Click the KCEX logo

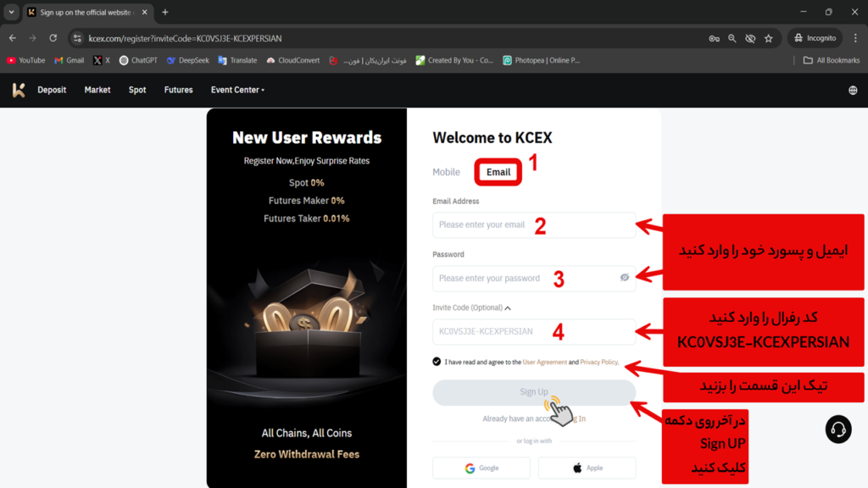[x=18, y=89]
